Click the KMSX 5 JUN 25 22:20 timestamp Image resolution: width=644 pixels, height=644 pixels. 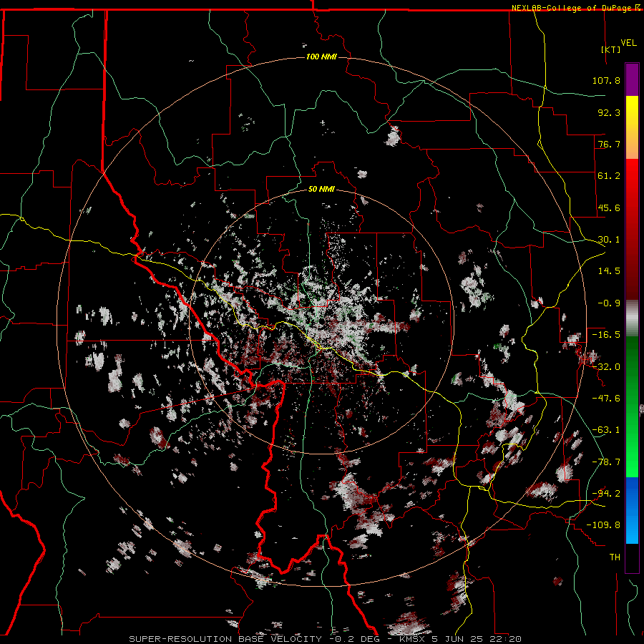(460, 639)
